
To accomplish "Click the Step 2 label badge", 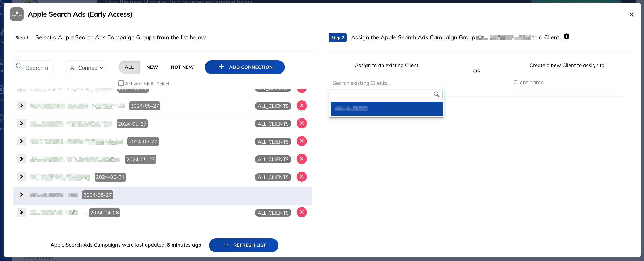I will click(x=337, y=38).
